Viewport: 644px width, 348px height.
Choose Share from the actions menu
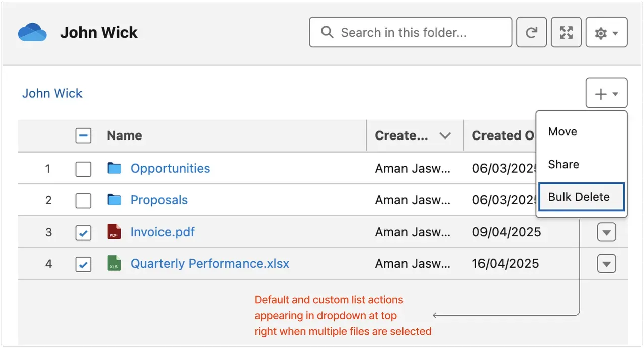(563, 164)
